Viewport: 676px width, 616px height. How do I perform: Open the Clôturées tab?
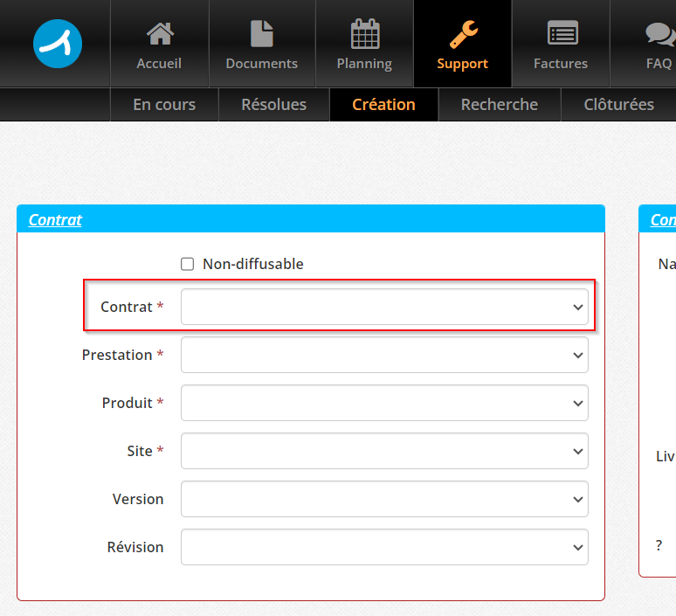(x=618, y=104)
